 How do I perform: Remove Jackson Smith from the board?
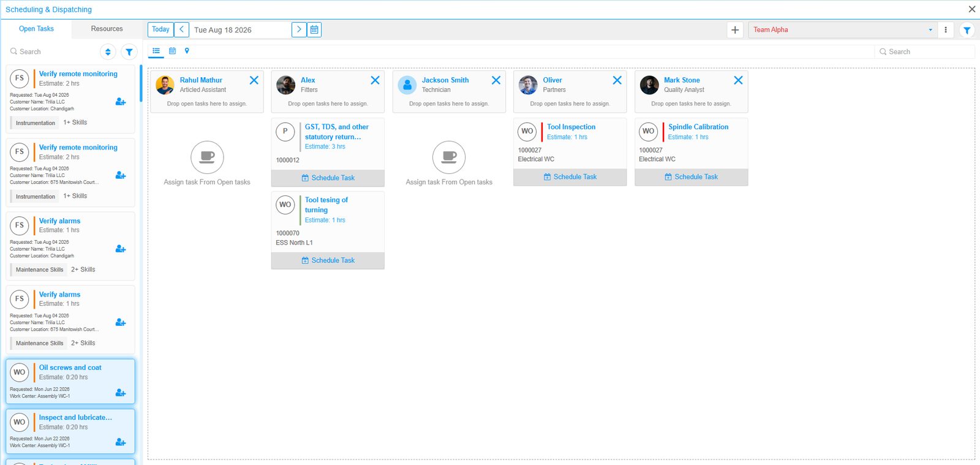coord(496,80)
